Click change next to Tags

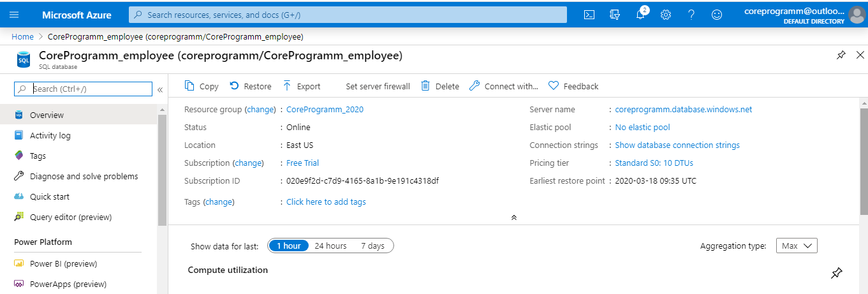(219, 202)
